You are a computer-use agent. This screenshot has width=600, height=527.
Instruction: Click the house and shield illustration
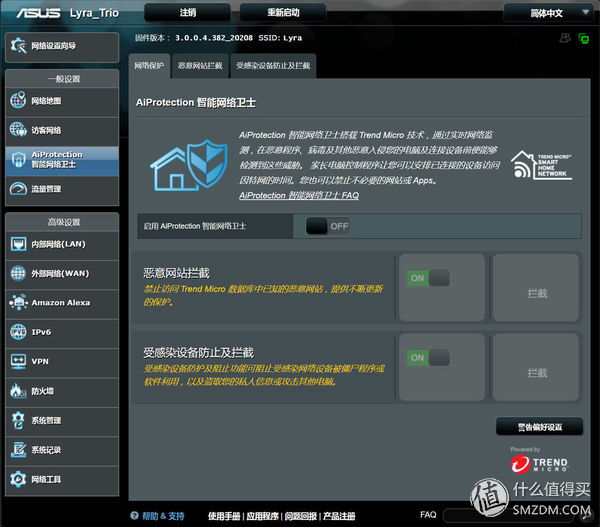tap(189, 165)
